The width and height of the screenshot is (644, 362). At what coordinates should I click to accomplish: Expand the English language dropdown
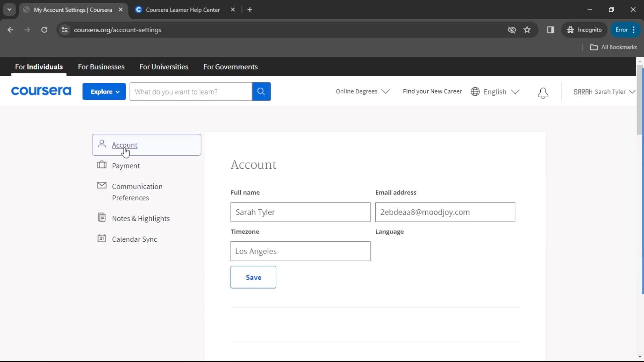495,92
